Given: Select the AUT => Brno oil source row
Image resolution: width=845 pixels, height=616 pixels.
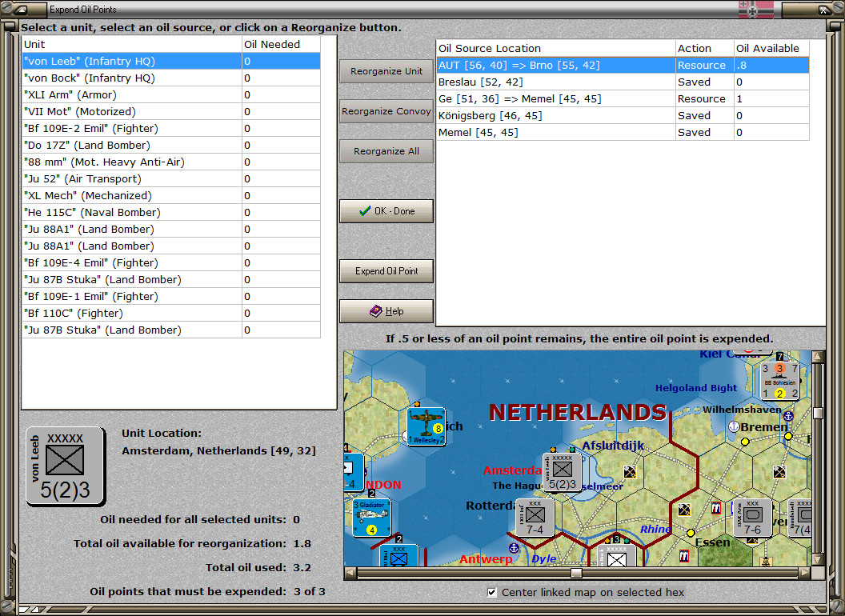Looking at the screenshot, I should 623,65.
